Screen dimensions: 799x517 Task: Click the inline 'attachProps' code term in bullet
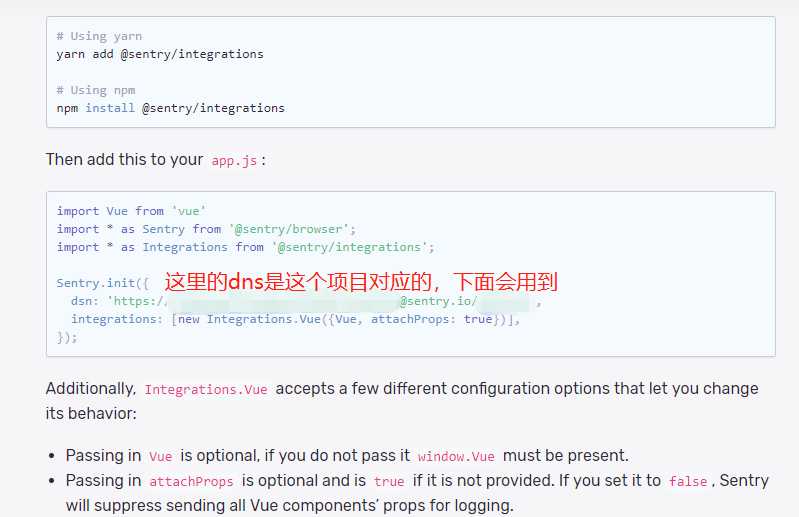coord(191,481)
